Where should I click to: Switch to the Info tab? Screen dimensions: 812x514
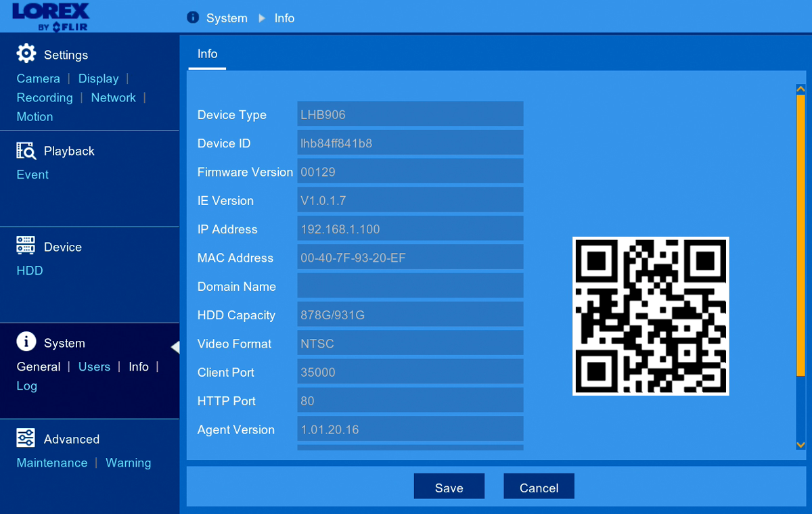(x=207, y=54)
